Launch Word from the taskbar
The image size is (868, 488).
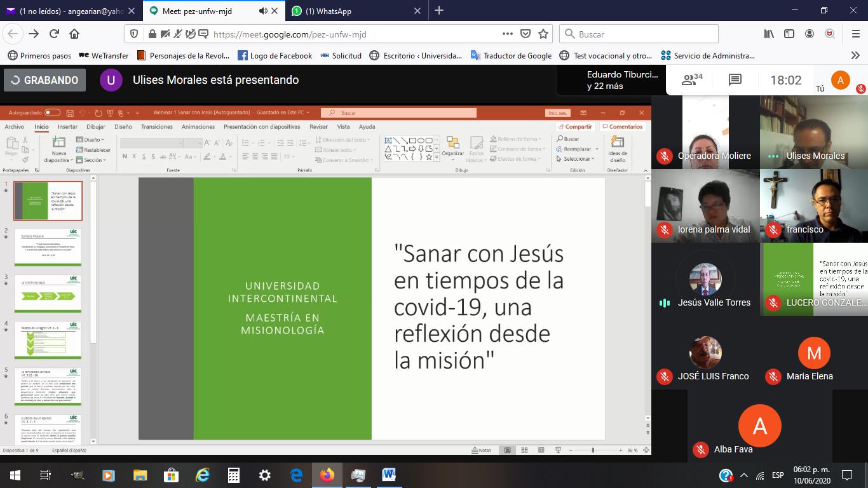coord(389,475)
